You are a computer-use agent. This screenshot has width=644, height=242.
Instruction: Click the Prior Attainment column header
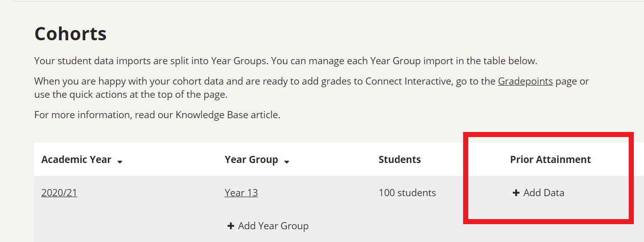pyautogui.click(x=550, y=159)
